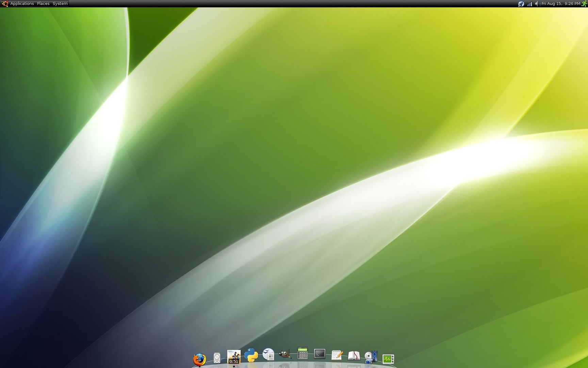
Task: Click the volume speaker icon
Action: 537,4
